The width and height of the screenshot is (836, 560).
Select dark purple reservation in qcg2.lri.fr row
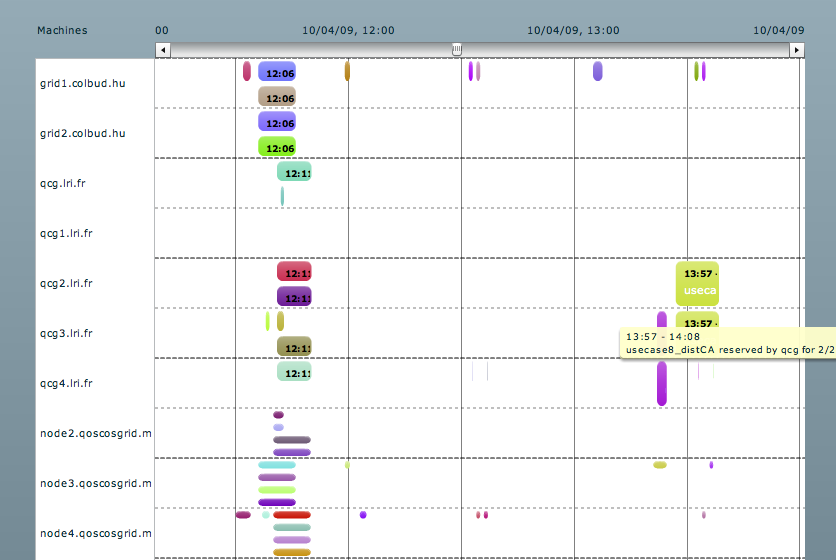tap(294, 297)
